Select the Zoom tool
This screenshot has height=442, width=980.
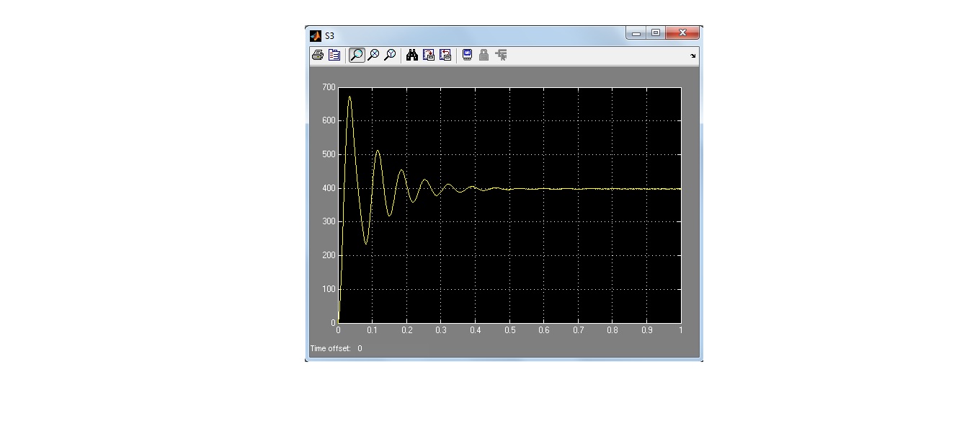point(357,55)
